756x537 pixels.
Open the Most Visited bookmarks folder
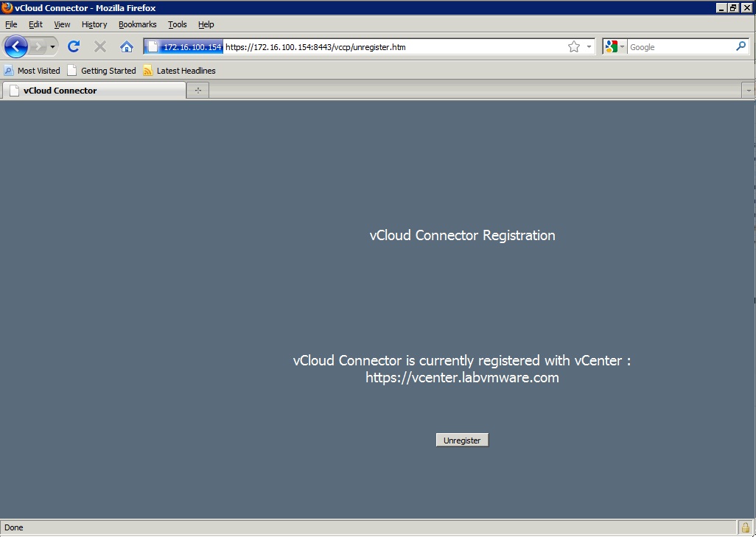point(32,71)
